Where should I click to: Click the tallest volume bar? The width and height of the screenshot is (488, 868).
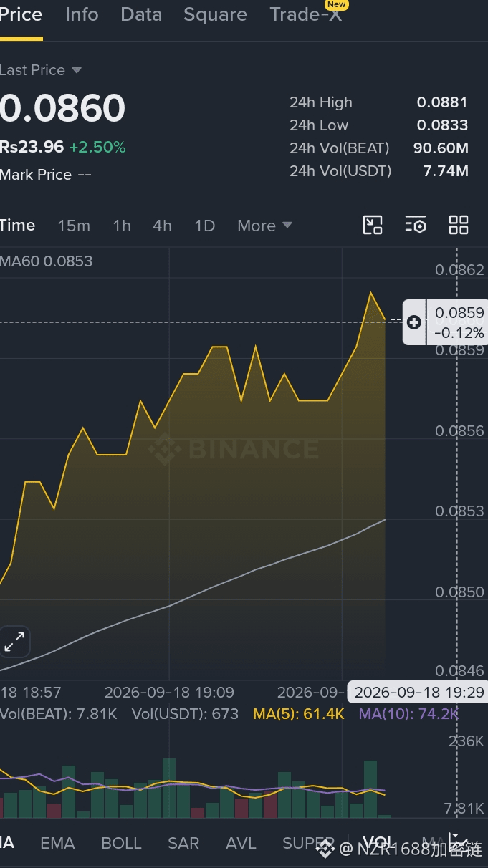[x=169, y=789]
